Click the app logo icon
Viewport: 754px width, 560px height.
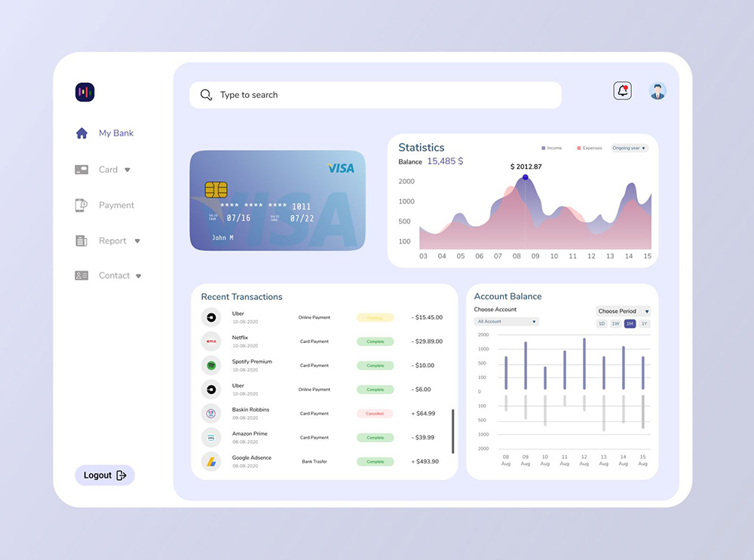click(x=84, y=92)
